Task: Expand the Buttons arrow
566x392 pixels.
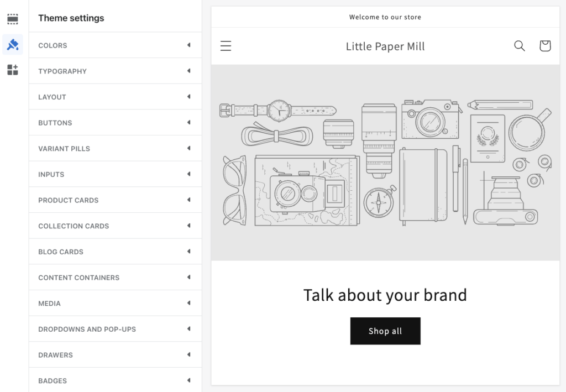Action: pyautogui.click(x=189, y=122)
